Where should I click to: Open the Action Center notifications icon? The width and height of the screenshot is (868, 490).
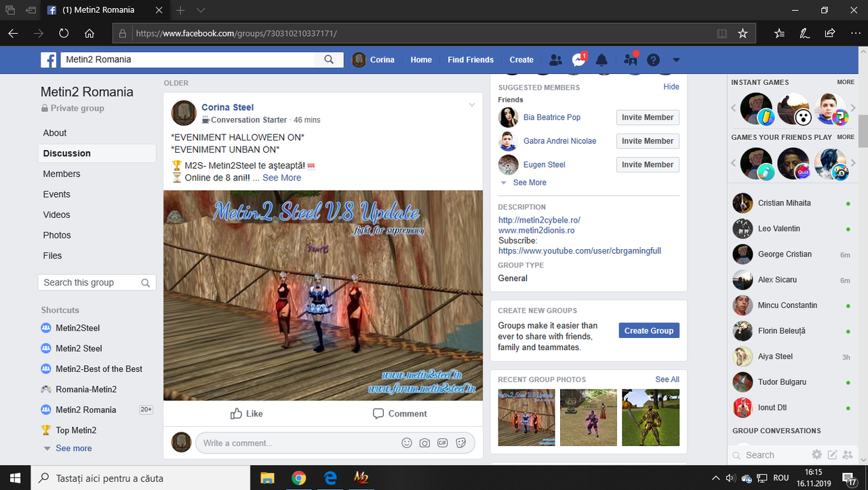tap(848, 478)
